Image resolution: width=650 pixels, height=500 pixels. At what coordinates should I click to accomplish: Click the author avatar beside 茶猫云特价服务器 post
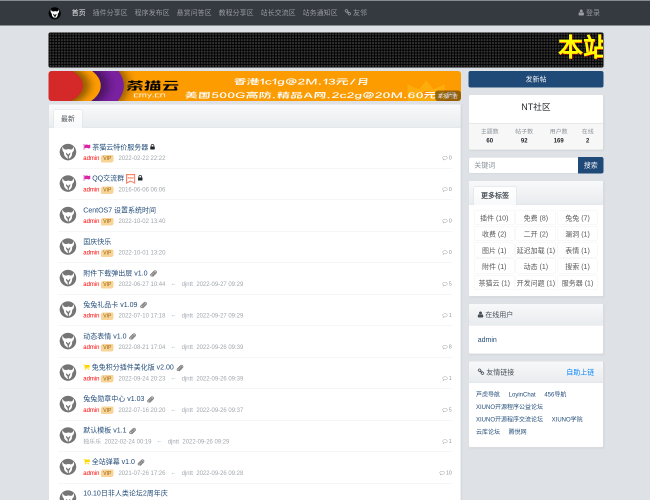(68, 152)
